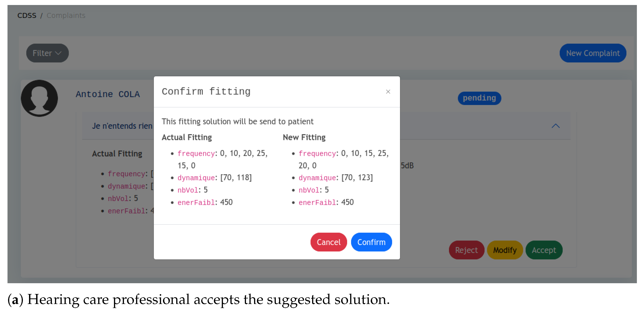The height and width of the screenshot is (314, 644).
Task: Open the Complaints breadcrumb item
Action: (66, 16)
